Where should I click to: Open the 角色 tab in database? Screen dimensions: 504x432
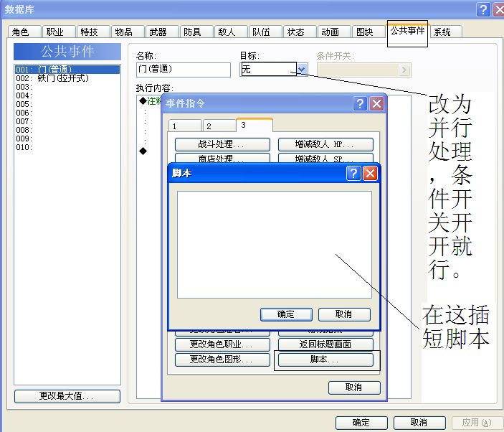click(x=24, y=32)
